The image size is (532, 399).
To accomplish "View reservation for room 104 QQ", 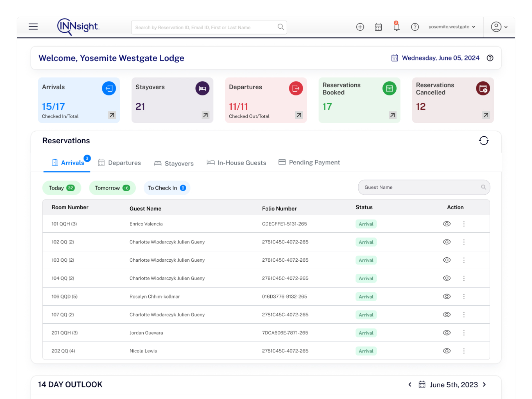I will coord(447,278).
